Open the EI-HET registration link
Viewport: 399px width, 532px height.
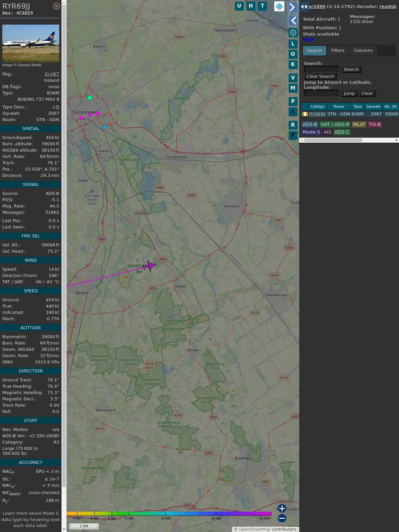point(52,74)
